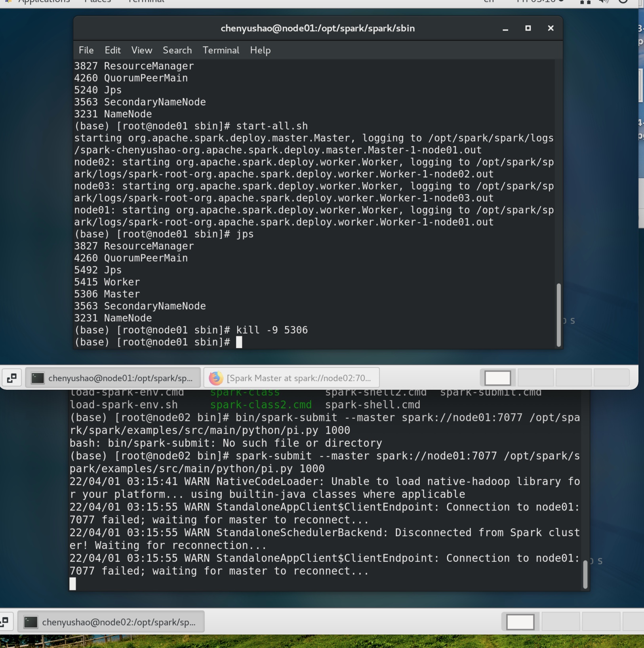The image size is (644, 648).
Task: Select fourth workspace in upper workspace switcher
Action: 612,378
